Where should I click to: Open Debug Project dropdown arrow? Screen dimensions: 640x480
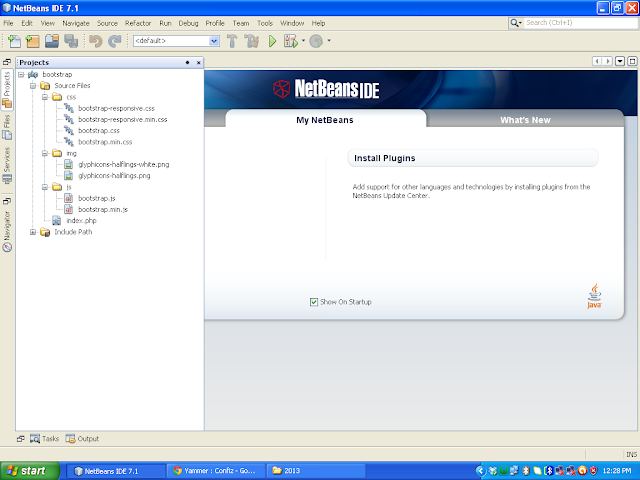[303, 41]
